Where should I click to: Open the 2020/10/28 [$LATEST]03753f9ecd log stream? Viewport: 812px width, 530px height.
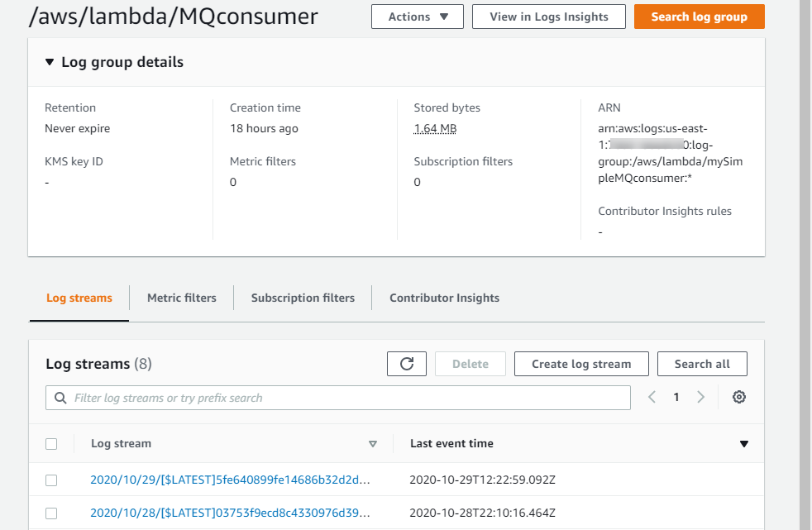pyautogui.click(x=230, y=513)
